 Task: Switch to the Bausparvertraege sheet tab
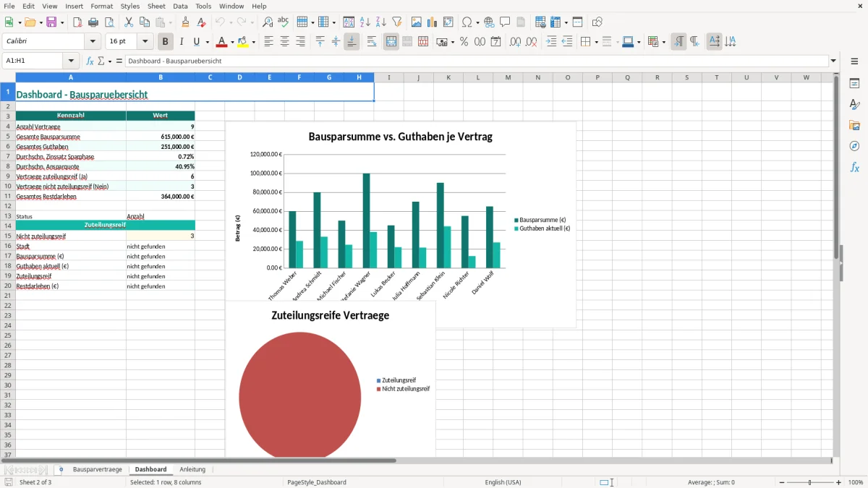point(98,469)
